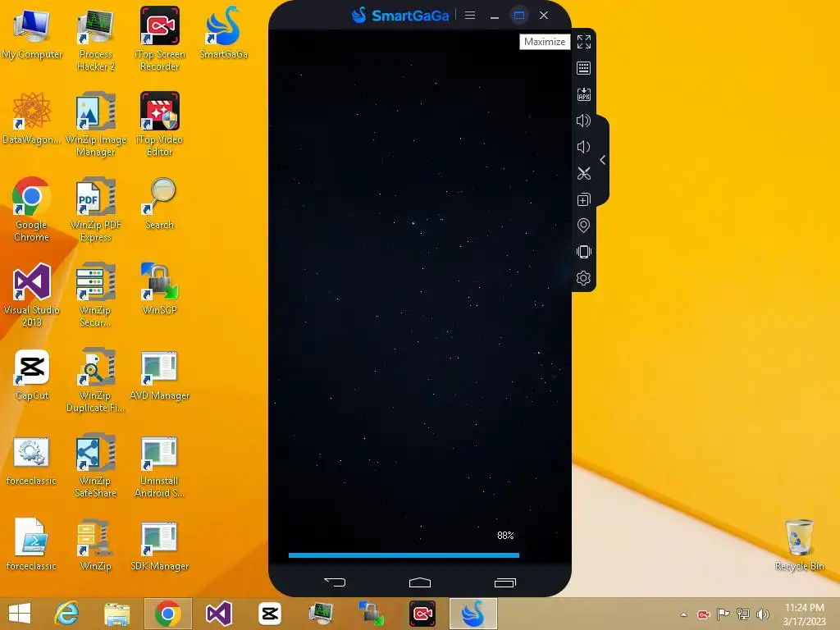
Task: Open network tray icon
Action: pyautogui.click(x=743, y=614)
